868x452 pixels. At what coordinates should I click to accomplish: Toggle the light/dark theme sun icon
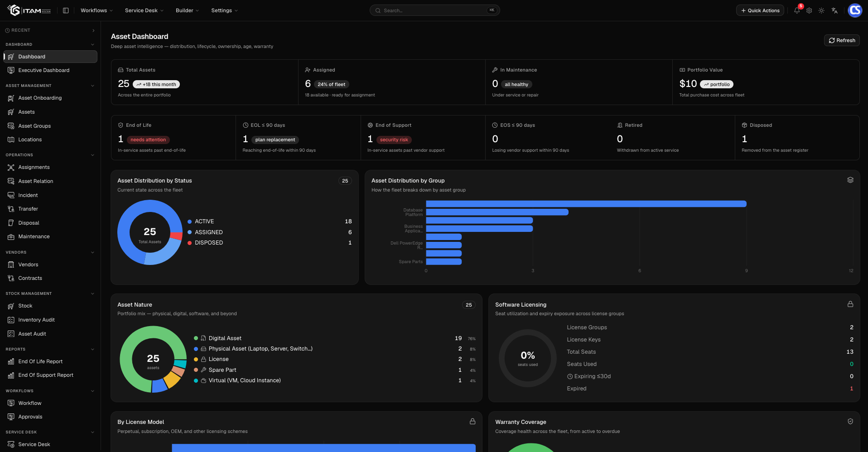[x=821, y=10]
